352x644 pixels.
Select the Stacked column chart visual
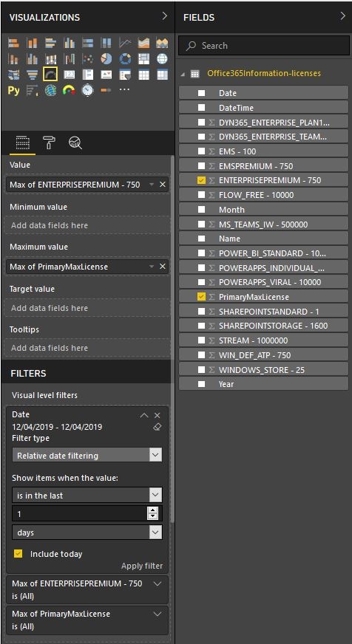tap(32, 43)
